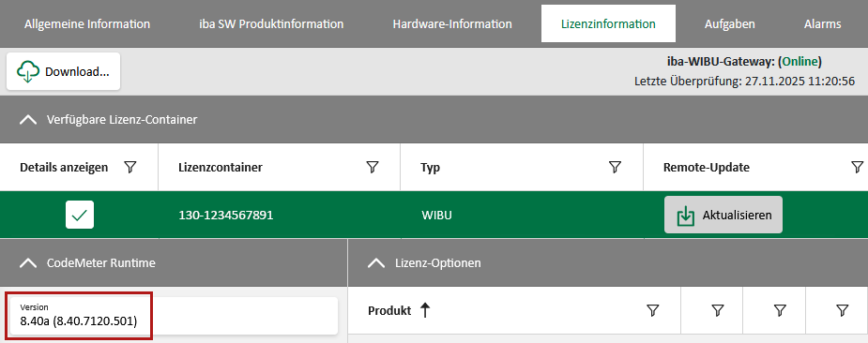This screenshot has width=868, height=343.
Task: Select license container row 130-1234567891
Action: (x=434, y=215)
